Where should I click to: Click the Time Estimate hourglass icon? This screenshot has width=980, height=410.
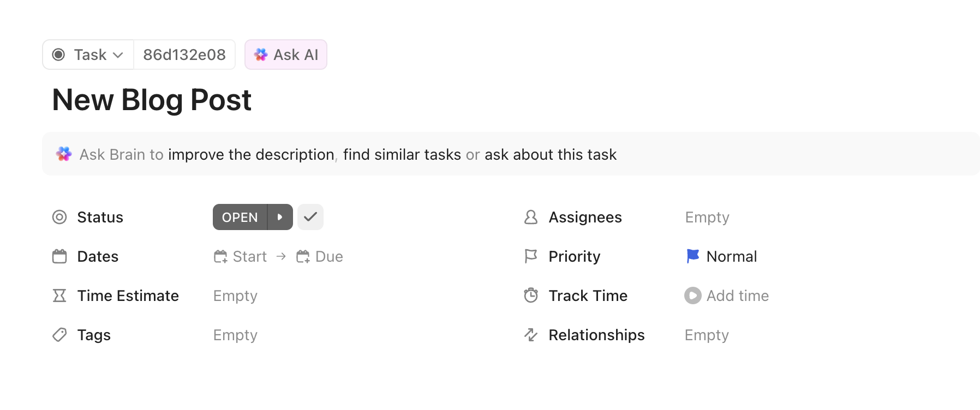tap(60, 296)
